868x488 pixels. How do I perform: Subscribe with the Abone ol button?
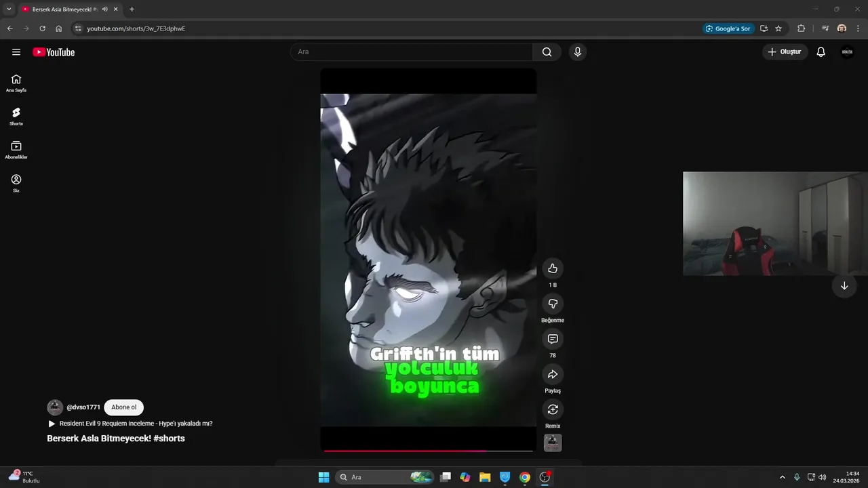click(124, 407)
